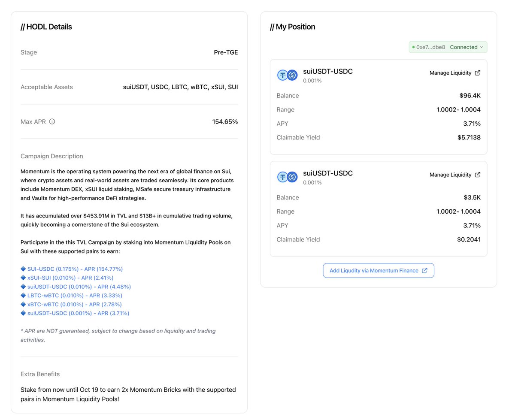Open suiUSDT-USDC (0.010%) APR 4.48% link
The width and height of the screenshot is (515, 420).
click(79, 287)
